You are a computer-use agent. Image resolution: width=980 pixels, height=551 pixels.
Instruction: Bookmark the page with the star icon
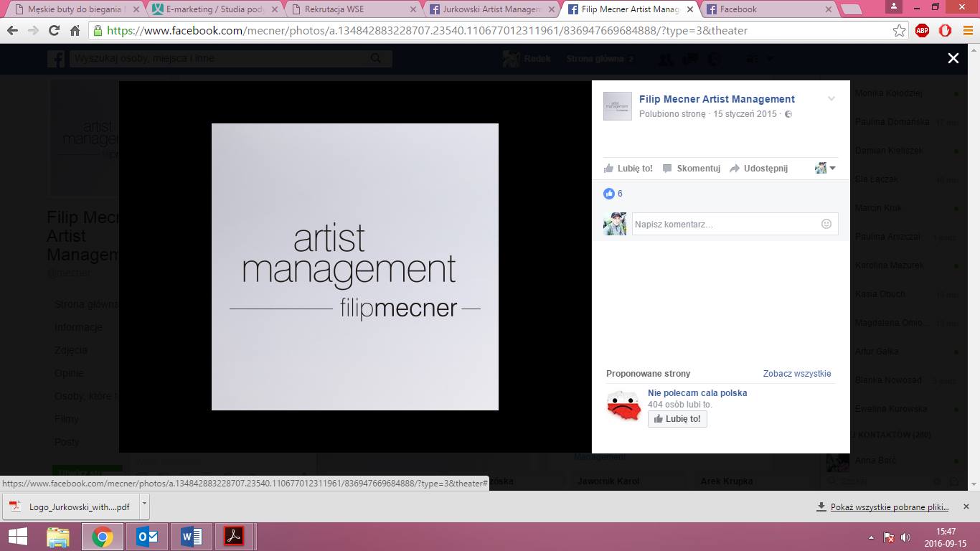click(x=899, y=31)
